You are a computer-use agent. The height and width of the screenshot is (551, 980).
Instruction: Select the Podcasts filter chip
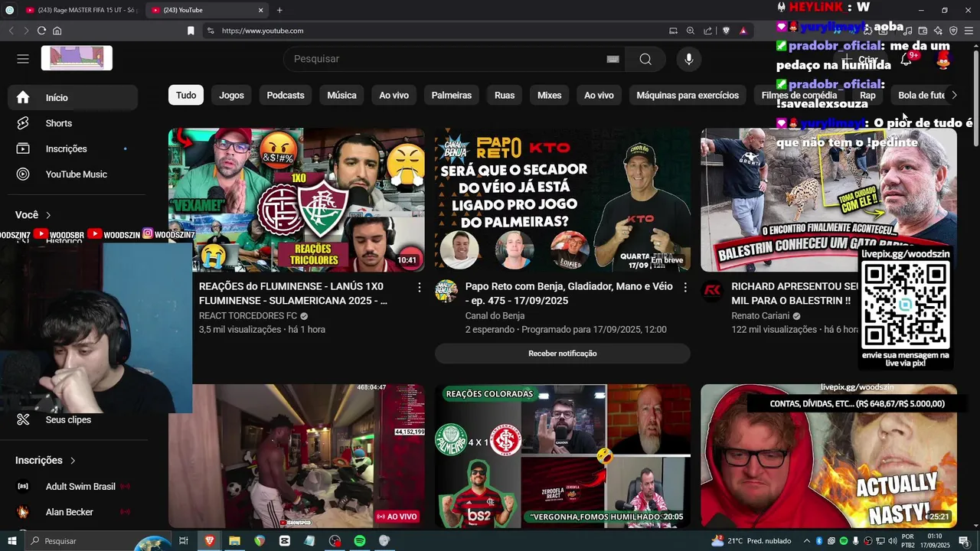coord(286,95)
